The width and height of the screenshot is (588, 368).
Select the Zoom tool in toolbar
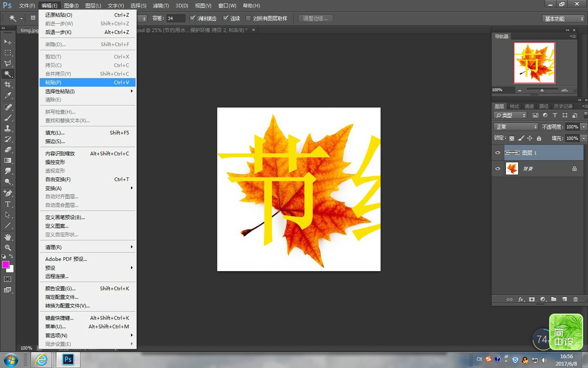tap(8, 247)
